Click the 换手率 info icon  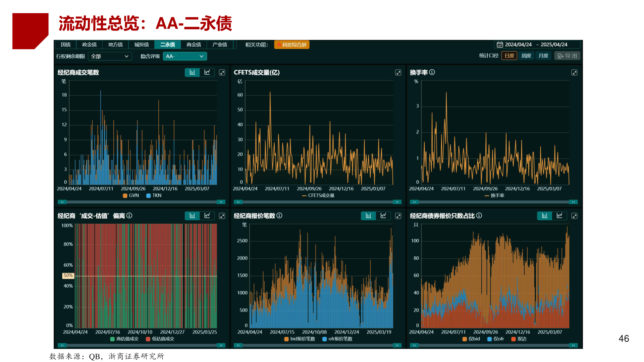[432, 72]
